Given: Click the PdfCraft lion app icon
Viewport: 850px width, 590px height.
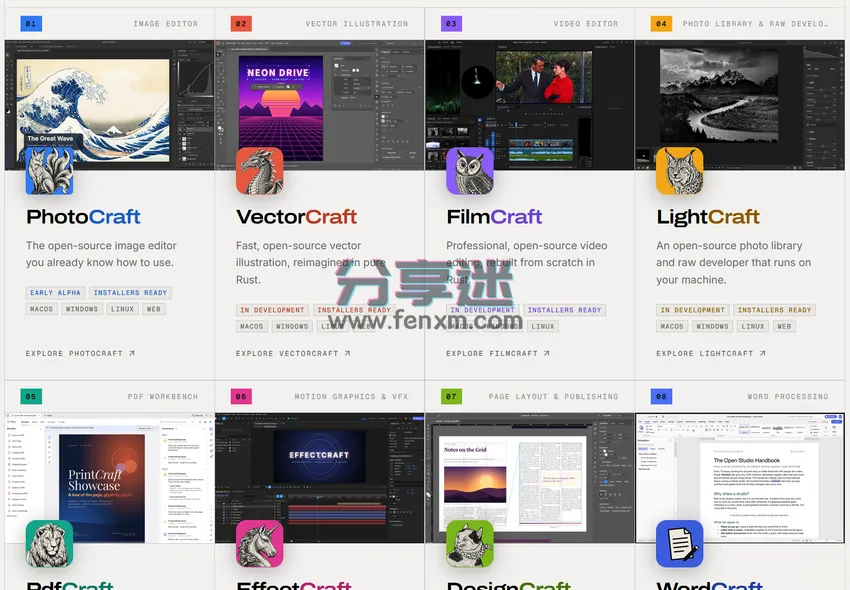Looking at the screenshot, I should pyautogui.click(x=49, y=544).
